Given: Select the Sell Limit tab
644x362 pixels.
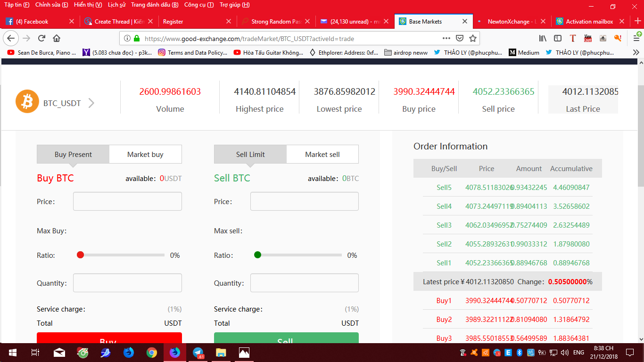Looking at the screenshot, I should click(x=250, y=154).
